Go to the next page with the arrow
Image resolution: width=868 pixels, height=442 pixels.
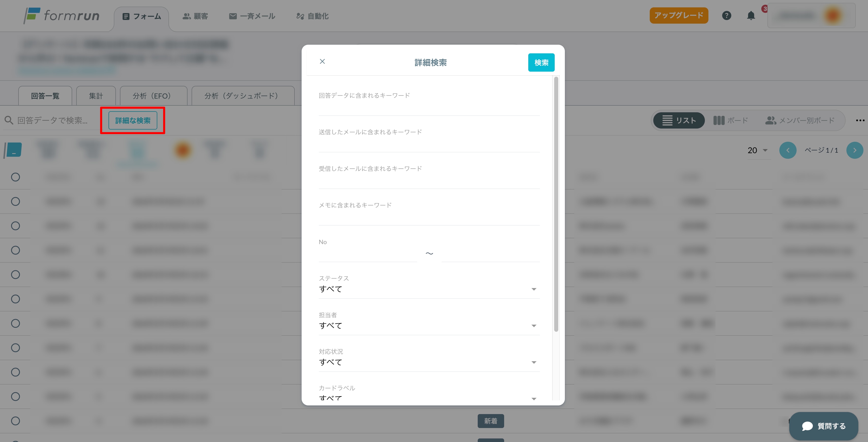click(x=854, y=150)
